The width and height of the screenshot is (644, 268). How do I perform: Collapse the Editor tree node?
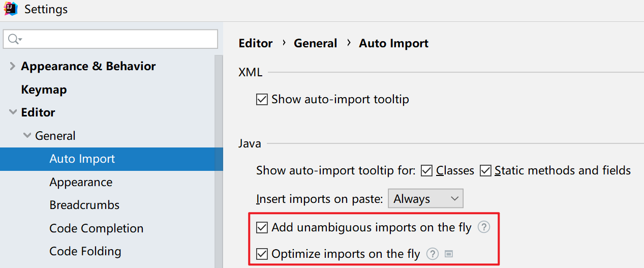tap(13, 112)
